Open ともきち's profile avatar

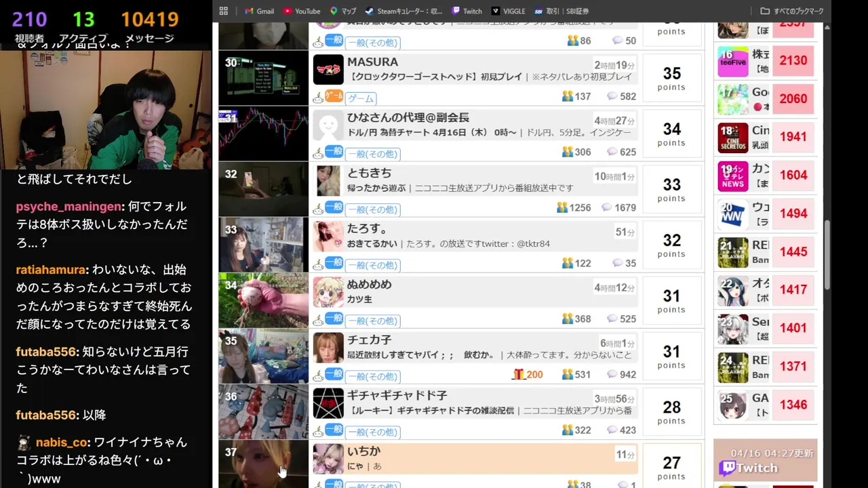[328, 181]
